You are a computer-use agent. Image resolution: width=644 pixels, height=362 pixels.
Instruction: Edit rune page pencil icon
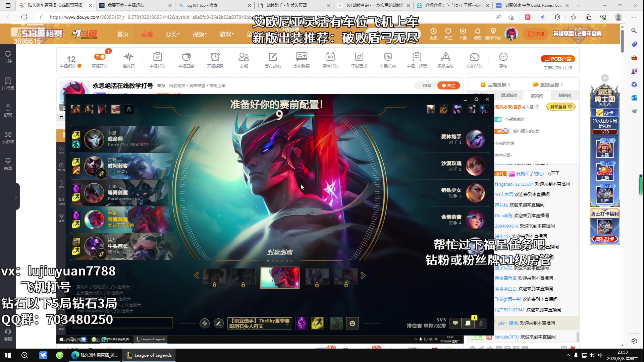point(219,323)
